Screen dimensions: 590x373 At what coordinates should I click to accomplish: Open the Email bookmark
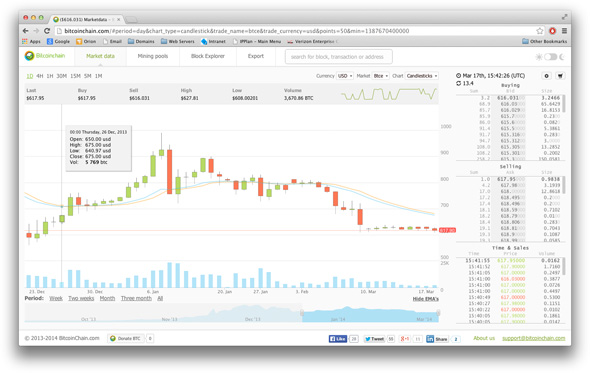[x=112, y=41]
